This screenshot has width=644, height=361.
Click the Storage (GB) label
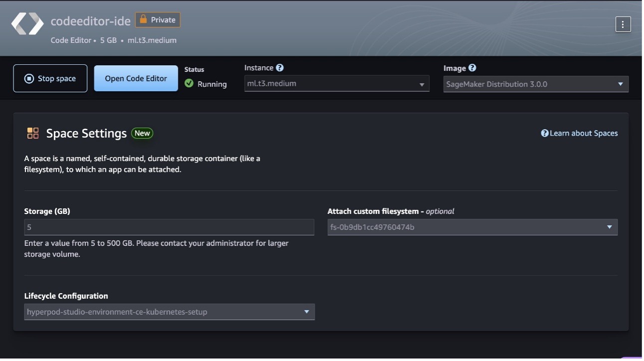pyautogui.click(x=47, y=211)
